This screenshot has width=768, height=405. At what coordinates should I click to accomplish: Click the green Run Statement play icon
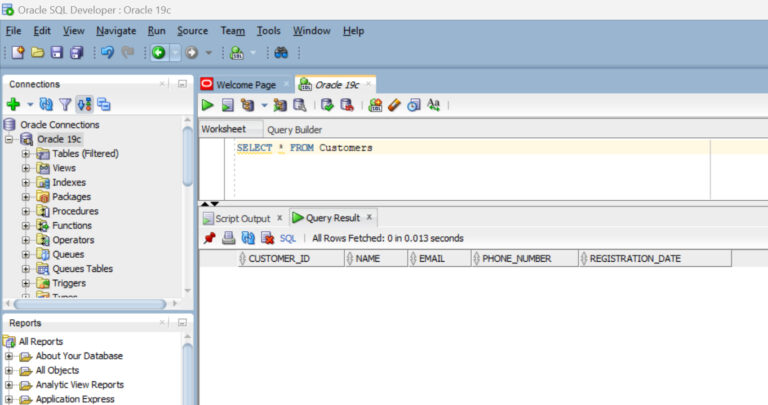(208, 105)
